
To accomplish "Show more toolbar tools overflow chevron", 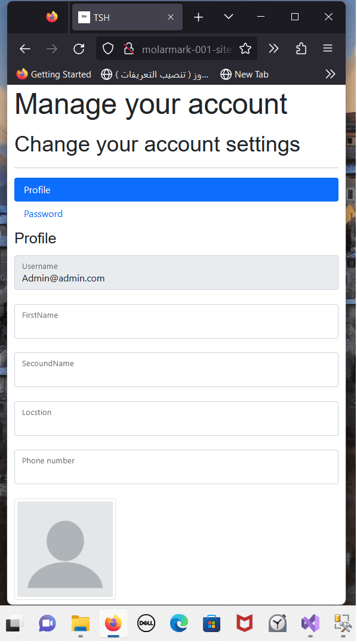I will coord(274,49).
